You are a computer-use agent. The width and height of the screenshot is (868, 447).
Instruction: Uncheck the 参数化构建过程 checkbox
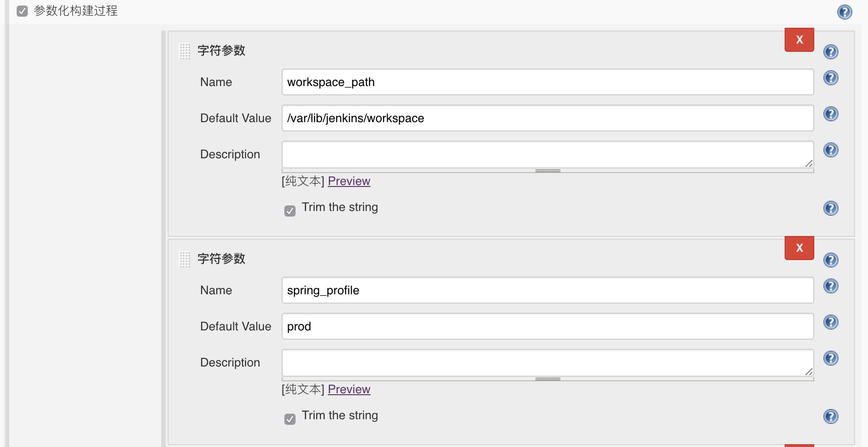point(22,11)
